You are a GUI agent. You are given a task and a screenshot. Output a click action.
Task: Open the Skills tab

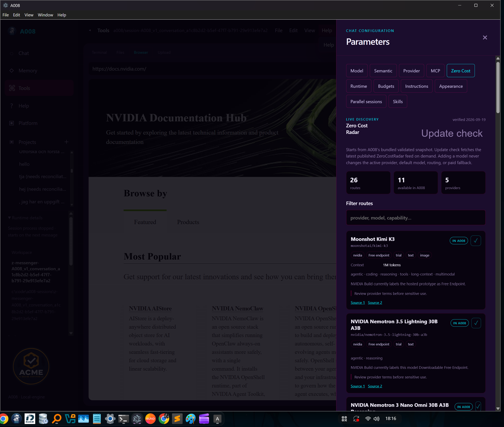398,101
